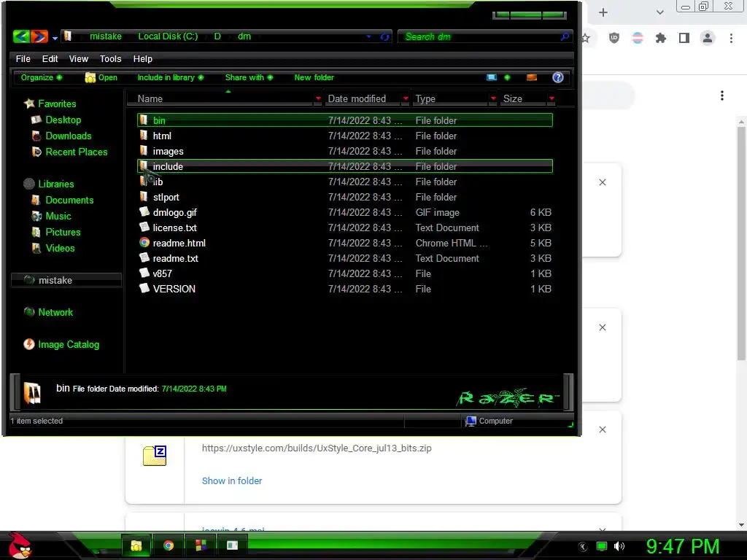Toggle the preview pane icon
Screen dimensions: 747x560
pyautogui.click(x=532, y=77)
